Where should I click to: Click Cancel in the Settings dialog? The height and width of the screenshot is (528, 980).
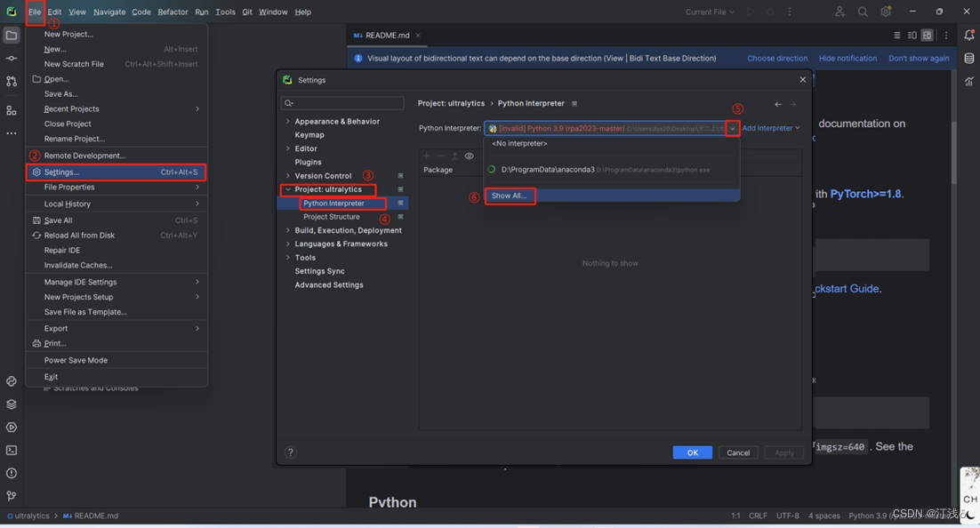(x=738, y=452)
